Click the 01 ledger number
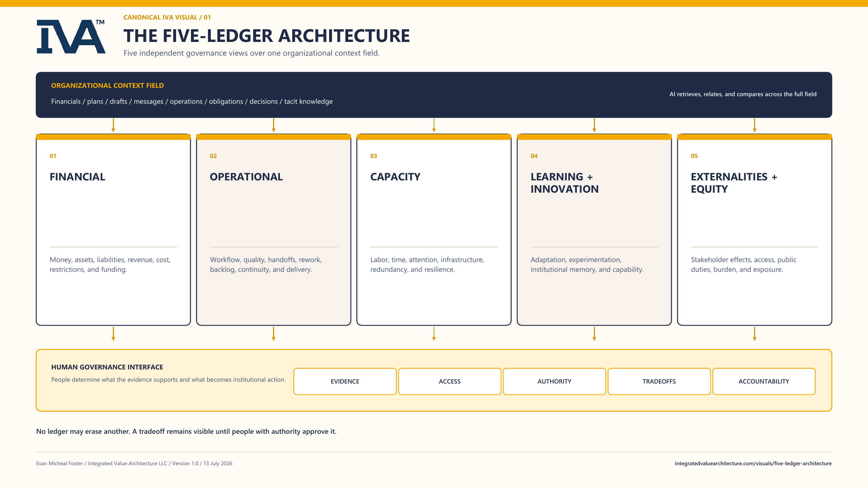Screen dimensions: 868x488 [x=53, y=156]
